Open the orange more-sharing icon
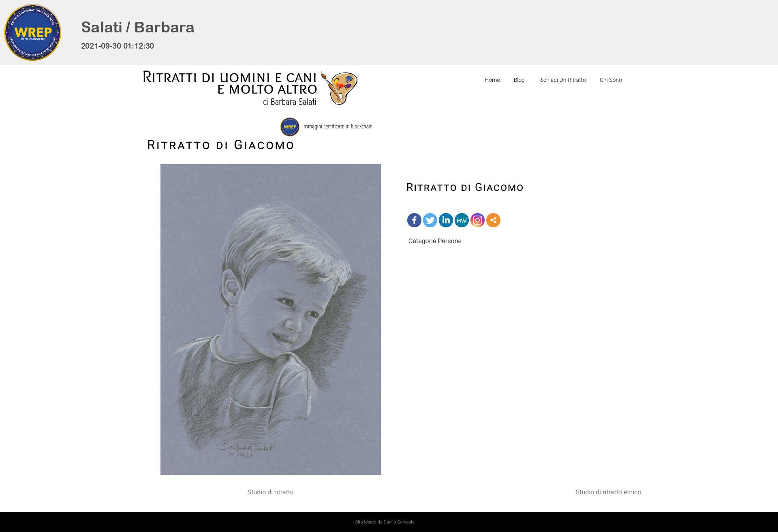This screenshot has width=778, height=532. point(493,220)
